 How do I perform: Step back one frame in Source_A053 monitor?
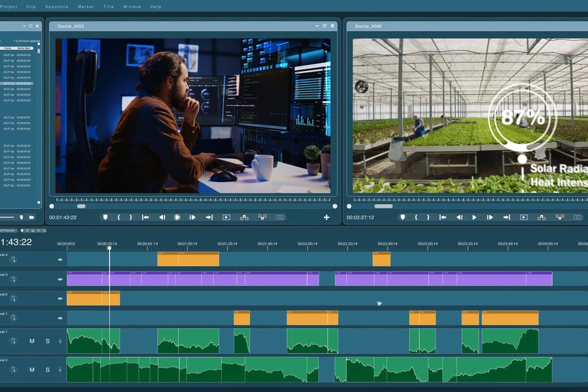pyautogui.click(x=161, y=217)
